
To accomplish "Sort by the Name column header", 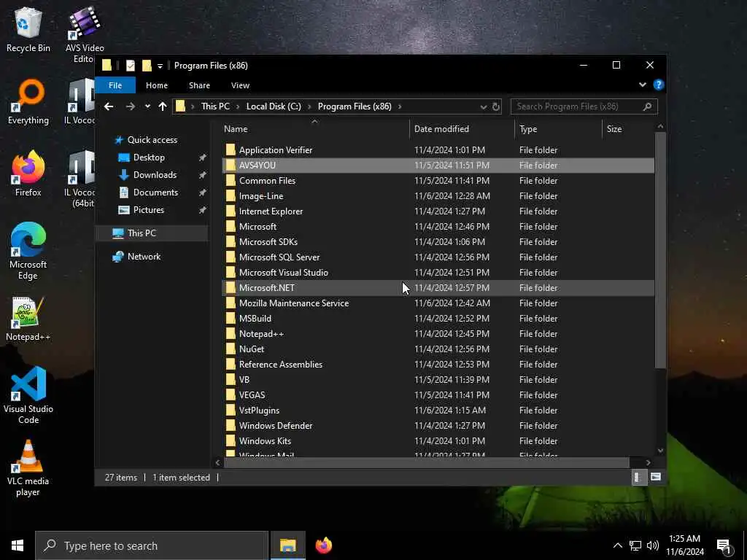I will point(315,129).
